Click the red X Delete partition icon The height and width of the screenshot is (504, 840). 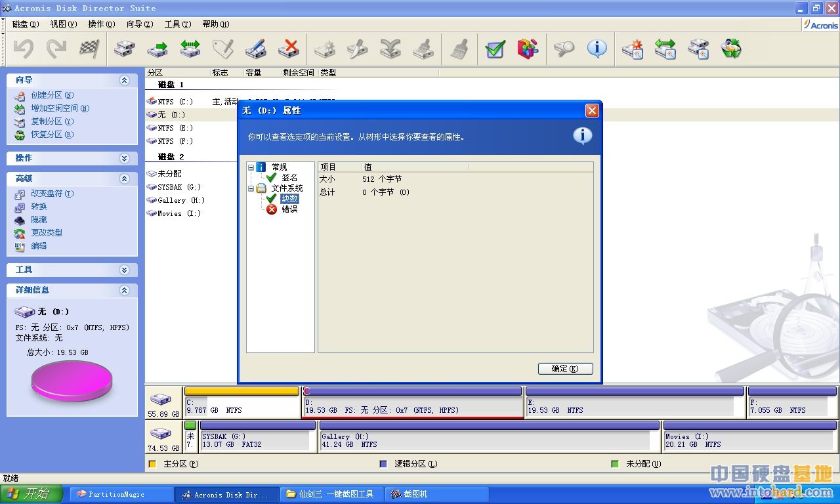tap(289, 49)
